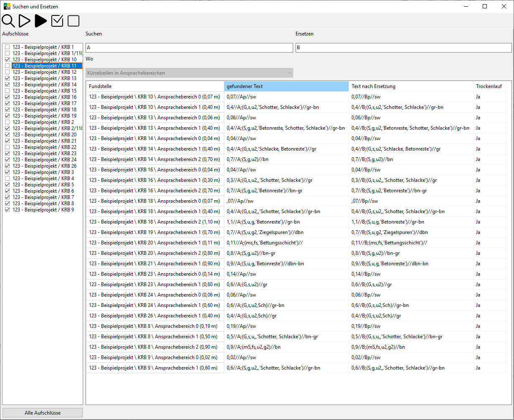
Task: Select the KRB 11 list entry
Action: [44, 66]
